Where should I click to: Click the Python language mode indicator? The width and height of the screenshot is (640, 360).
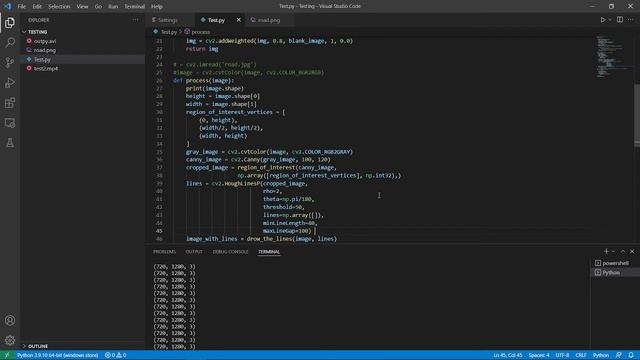click(x=600, y=355)
